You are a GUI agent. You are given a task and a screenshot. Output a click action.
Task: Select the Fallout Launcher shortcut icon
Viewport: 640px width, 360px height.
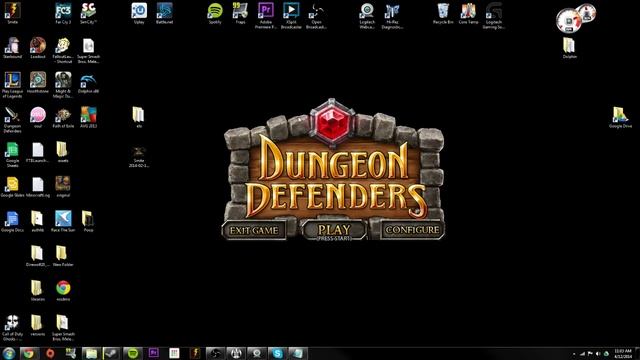pyautogui.click(x=63, y=50)
